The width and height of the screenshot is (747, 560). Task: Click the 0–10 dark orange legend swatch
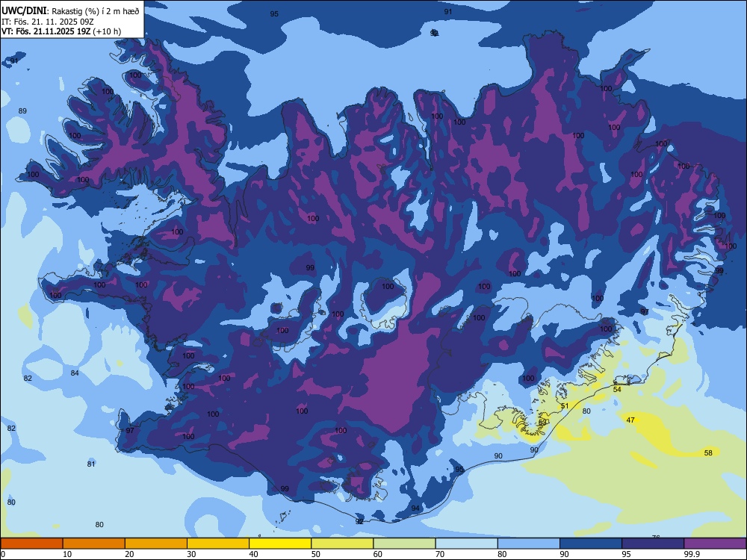[x=31, y=544]
